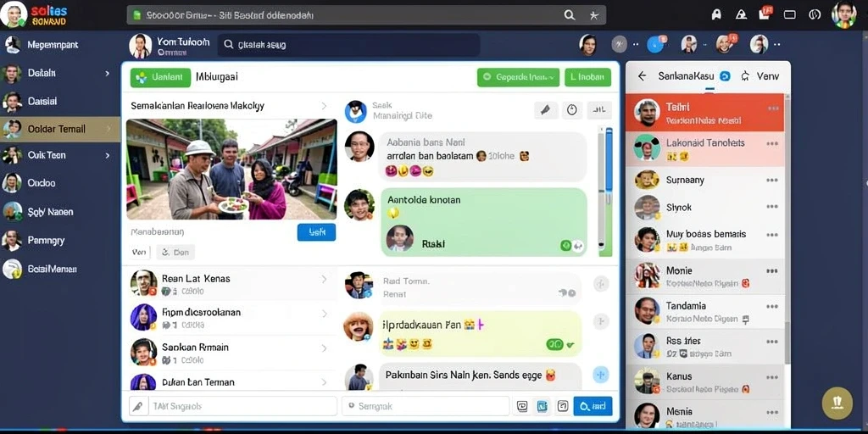Screen dimensions: 868x434
Task: Click the back arrow beside SenlanaKasu
Action: (642, 76)
